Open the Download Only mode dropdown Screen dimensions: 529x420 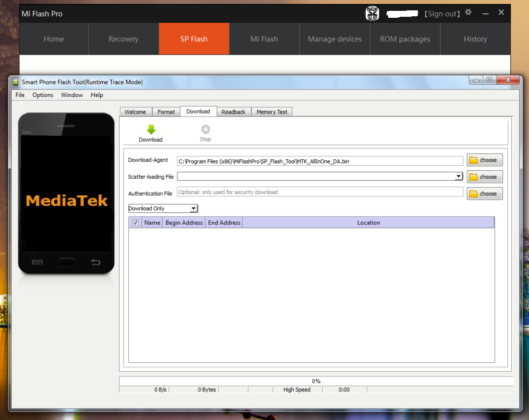coord(194,208)
